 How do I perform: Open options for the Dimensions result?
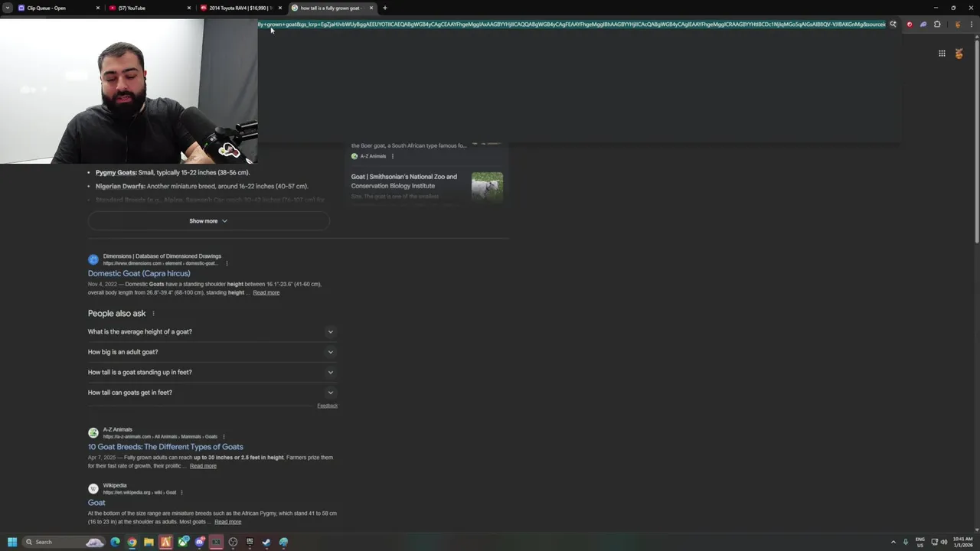[227, 263]
